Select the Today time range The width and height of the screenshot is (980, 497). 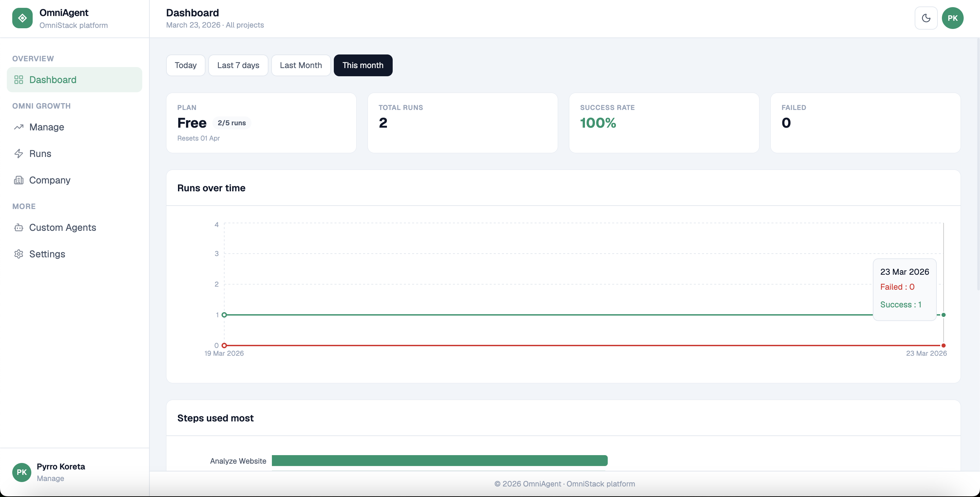click(x=186, y=65)
